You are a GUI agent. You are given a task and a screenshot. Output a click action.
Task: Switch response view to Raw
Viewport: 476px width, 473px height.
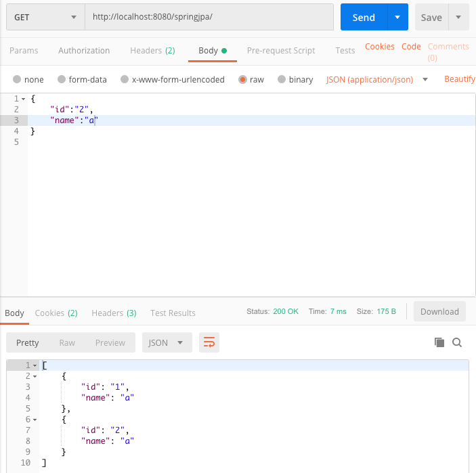tap(67, 342)
